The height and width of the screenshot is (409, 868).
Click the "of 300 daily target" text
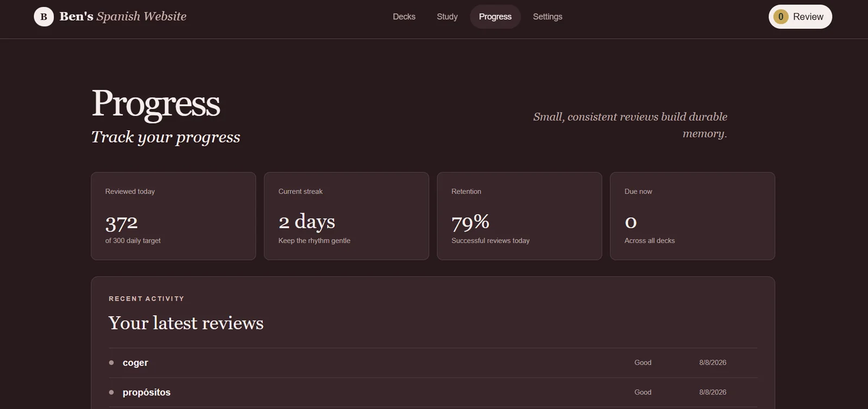tap(133, 240)
